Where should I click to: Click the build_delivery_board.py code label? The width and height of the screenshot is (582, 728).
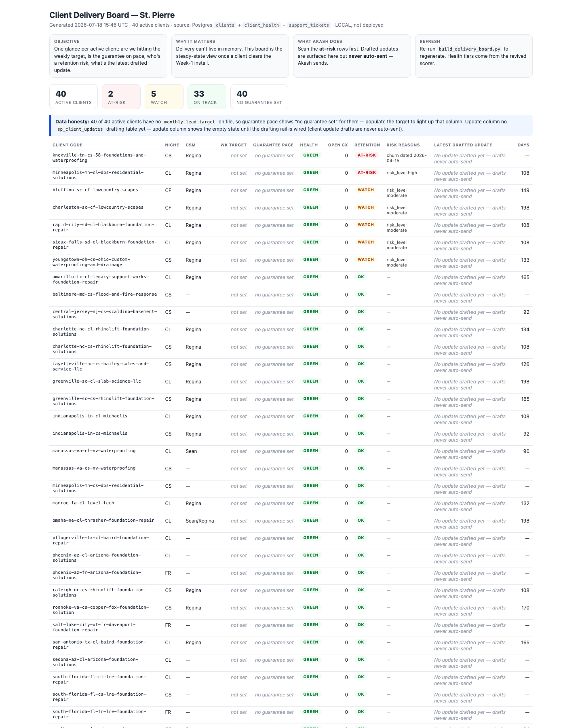[x=469, y=49]
